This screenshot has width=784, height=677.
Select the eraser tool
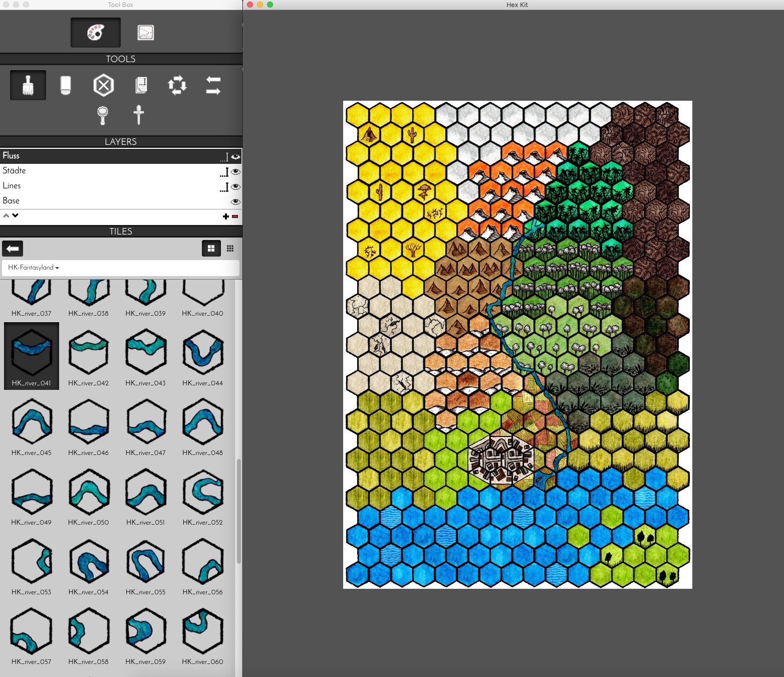tap(65, 85)
